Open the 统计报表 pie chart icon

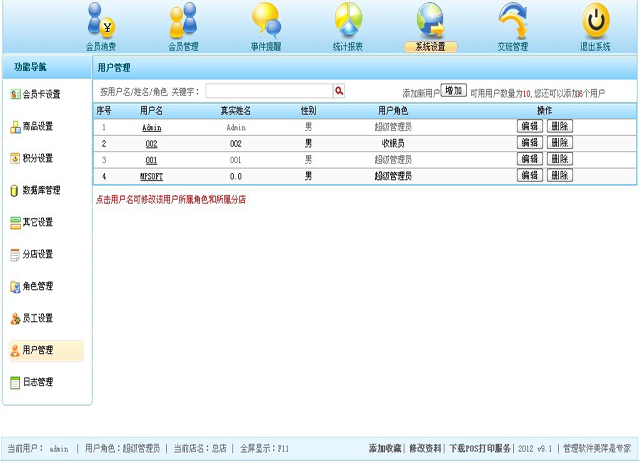(348, 20)
